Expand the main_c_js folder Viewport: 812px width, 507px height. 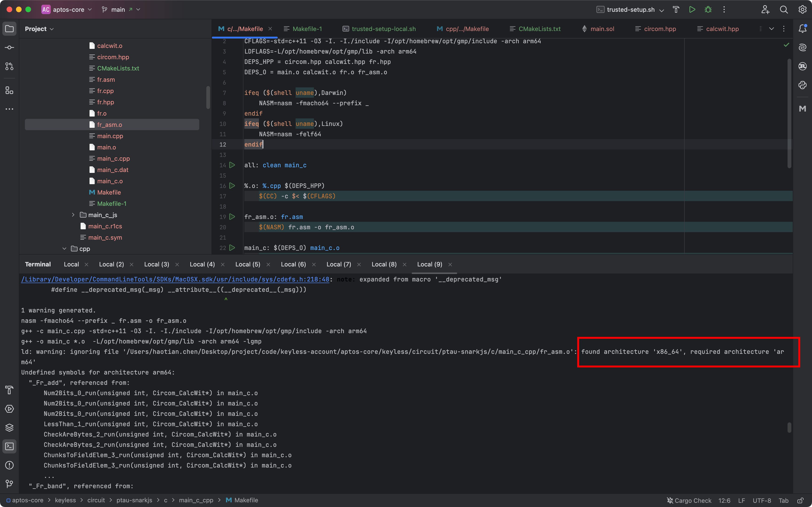pyautogui.click(x=73, y=215)
